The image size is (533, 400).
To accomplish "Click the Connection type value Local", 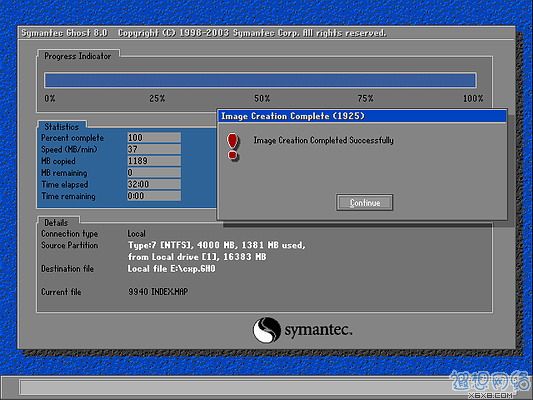I will [x=137, y=233].
